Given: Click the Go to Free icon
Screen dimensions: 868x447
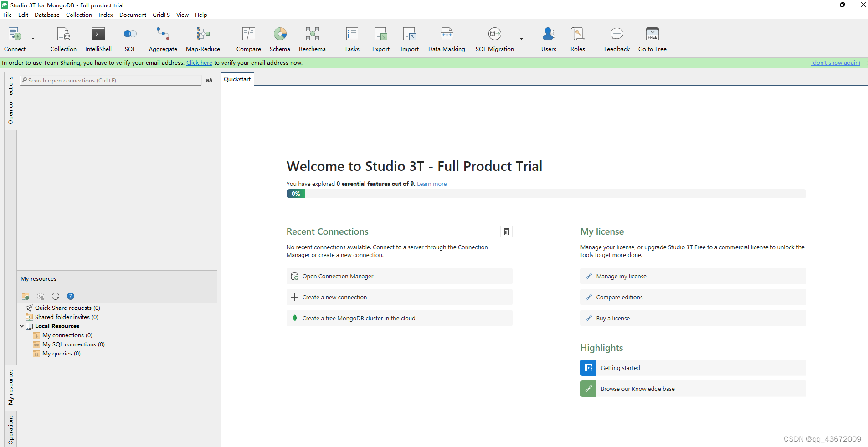Looking at the screenshot, I should coord(652,39).
